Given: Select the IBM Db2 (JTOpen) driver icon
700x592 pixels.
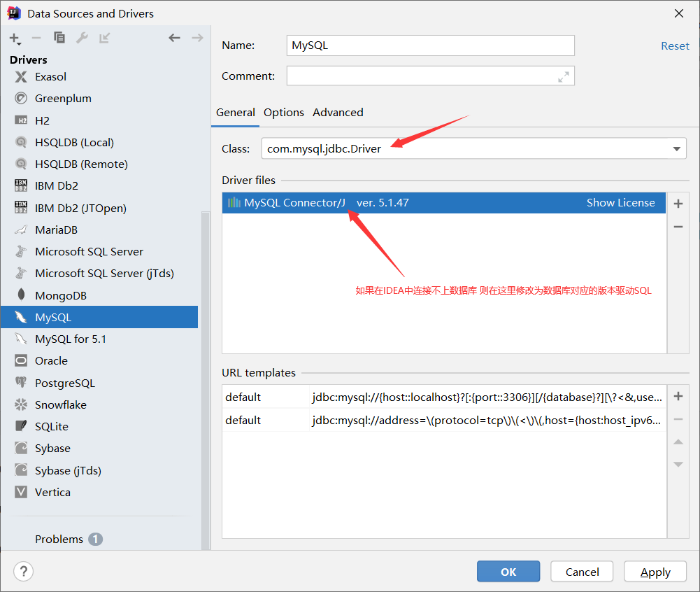Looking at the screenshot, I should point(21,208).
